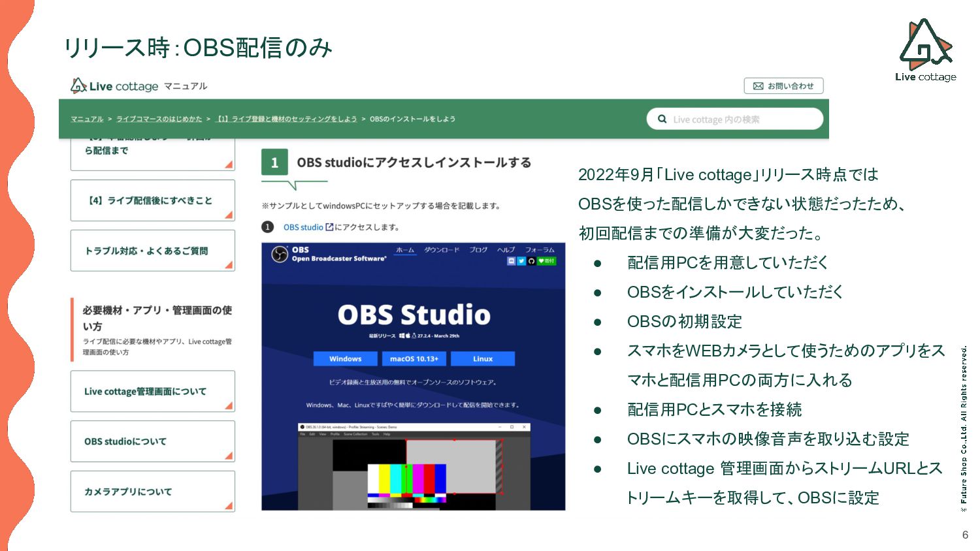Click the Windows download button

click(346, 359)
